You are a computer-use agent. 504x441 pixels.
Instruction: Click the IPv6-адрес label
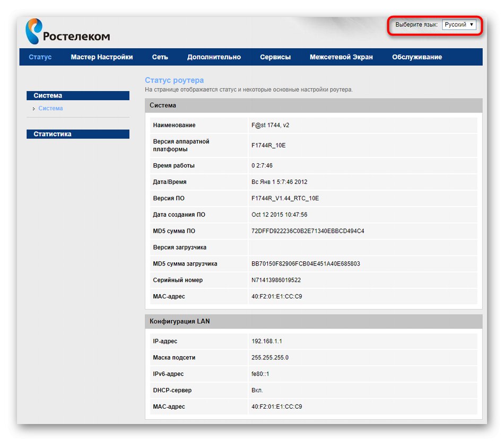168,374
